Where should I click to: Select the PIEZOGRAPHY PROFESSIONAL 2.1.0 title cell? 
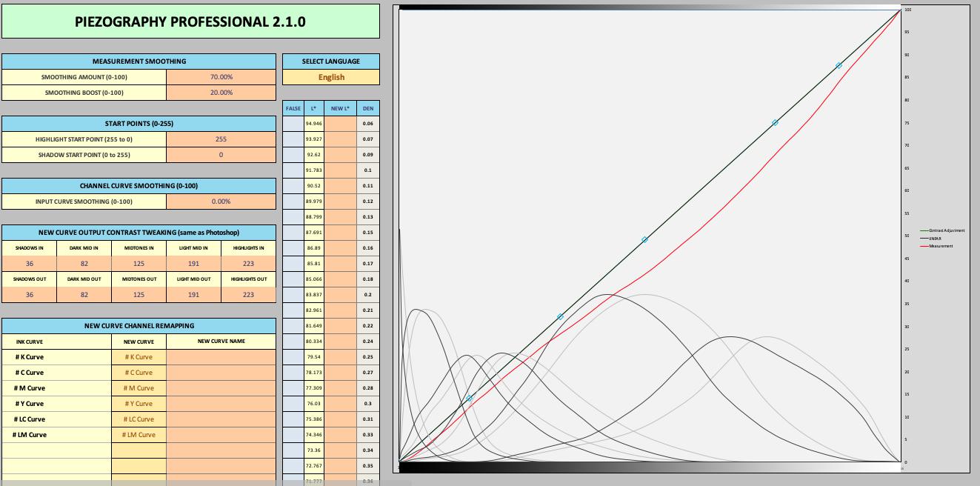tap(190, 21)
